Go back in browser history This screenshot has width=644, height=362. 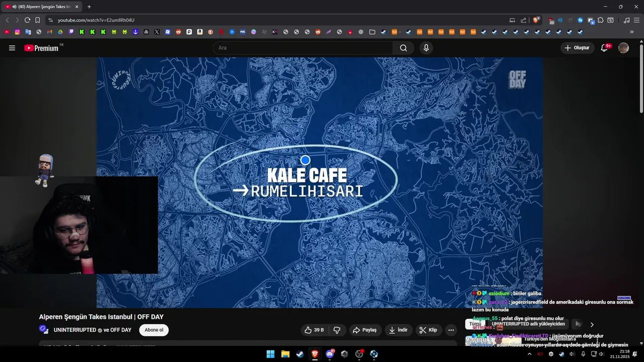[7, 20]
